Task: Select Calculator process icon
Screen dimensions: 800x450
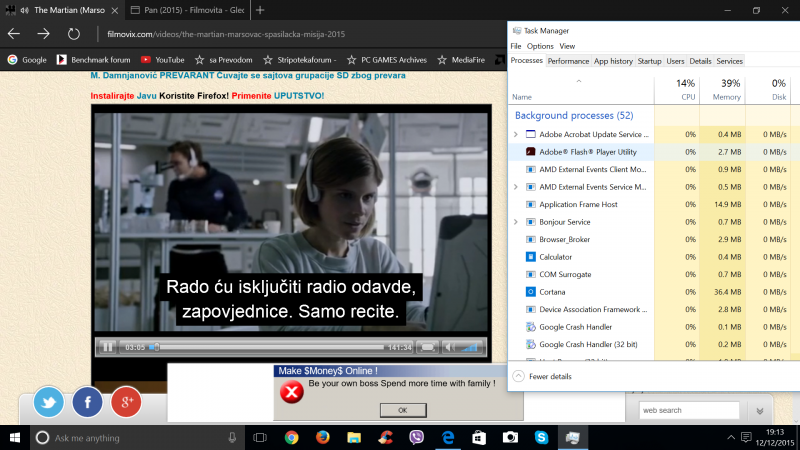Action: pyautogui.click(x=531, y=257)
